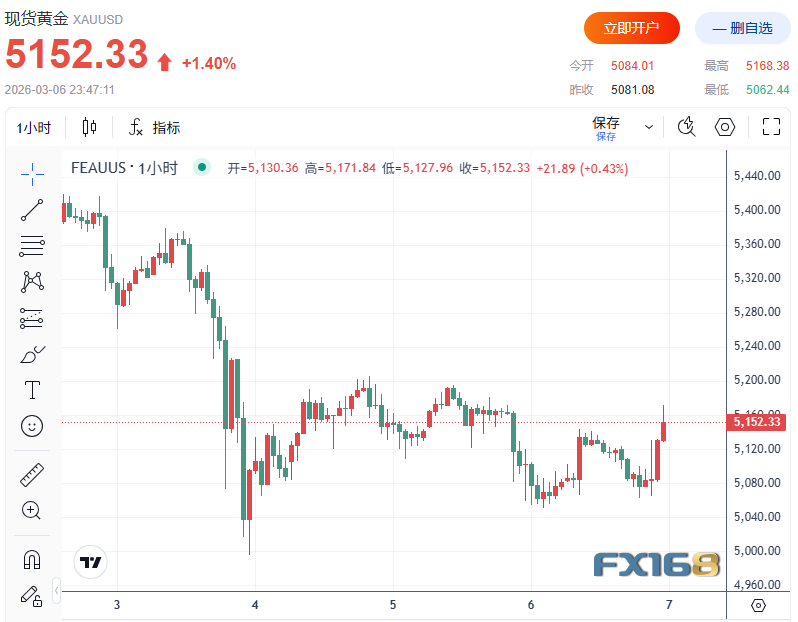Click the 5,152.33 price label on axis
Screen dimensions: 798x622
click(x=756, y=422)
